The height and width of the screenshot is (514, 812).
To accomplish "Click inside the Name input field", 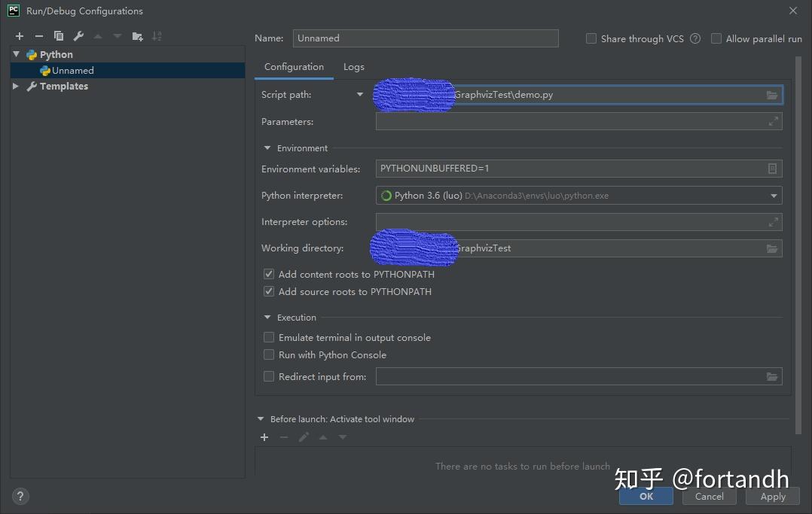I will [x=426, y=38].
